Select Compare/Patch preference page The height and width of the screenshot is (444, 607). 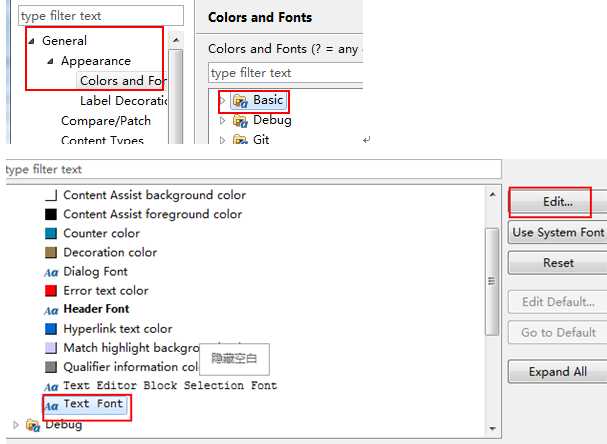point(105,121)
